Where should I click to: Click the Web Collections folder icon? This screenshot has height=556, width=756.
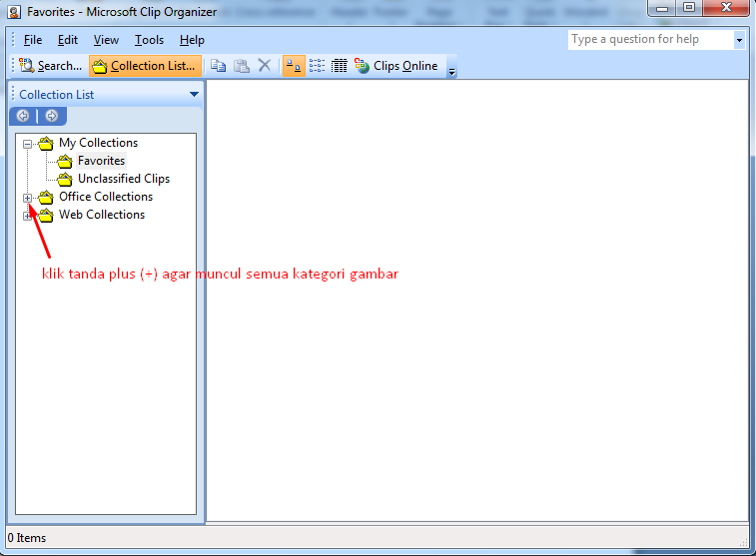[46, 215]
